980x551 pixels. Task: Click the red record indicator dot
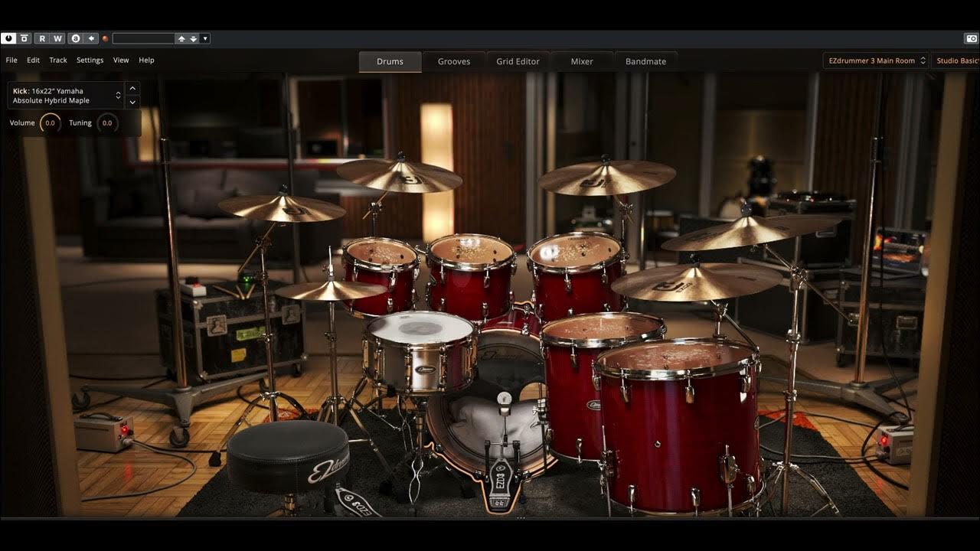pos(105,38)
